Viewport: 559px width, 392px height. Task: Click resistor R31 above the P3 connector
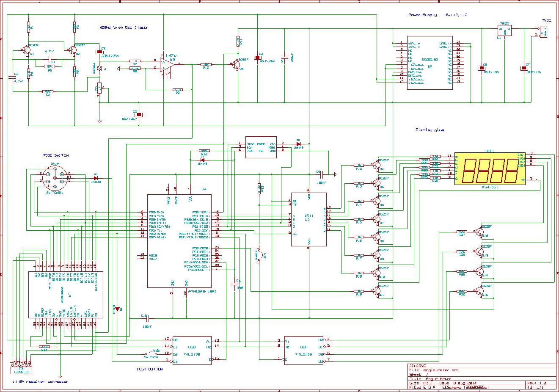pyautogui.click(x=44, y=347)
